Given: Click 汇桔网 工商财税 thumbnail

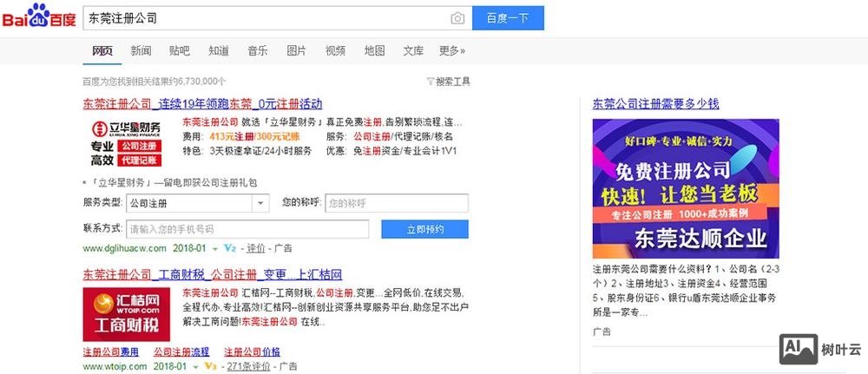Looking at the screenshot, I should [126, 314].
